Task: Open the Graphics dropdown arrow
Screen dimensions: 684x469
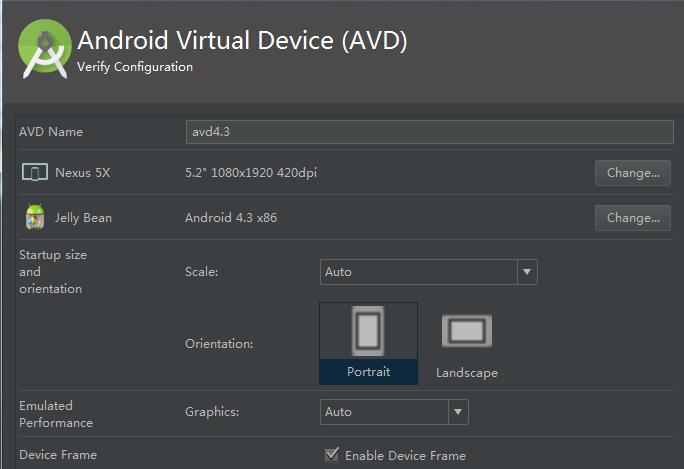Action: (457, 411)
